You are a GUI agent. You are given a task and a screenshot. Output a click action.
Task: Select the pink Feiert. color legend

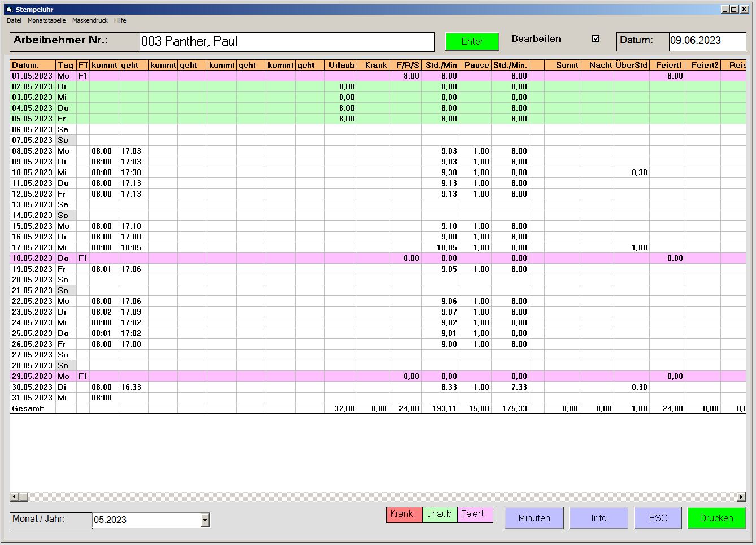point(474,514)
